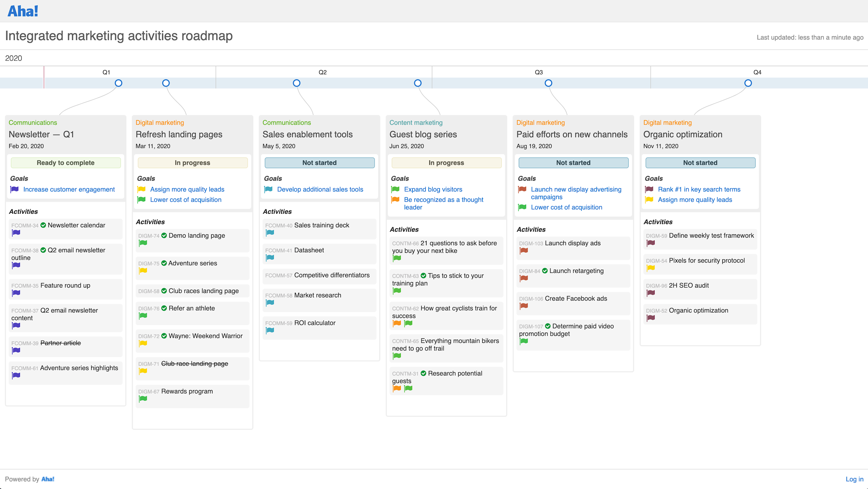Click the Aha! logo in the header
This screenshot has width=868, height=489.
(x=22, y=10)
